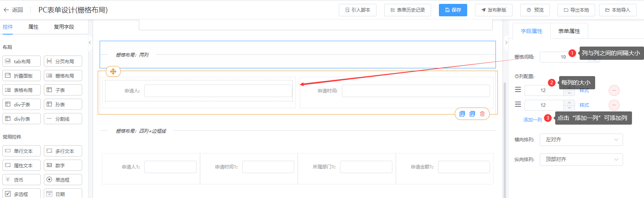Image resolution: width=644 pixels, height=198 pixels.
Task: Open 样式 link for second column
Action: click(584, 105)
